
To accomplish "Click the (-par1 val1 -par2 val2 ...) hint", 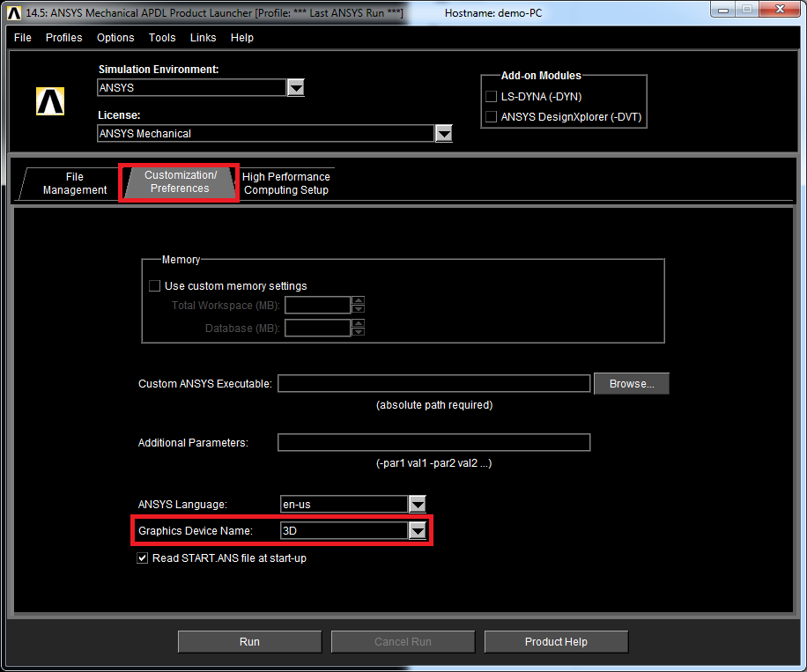I will 433,463.
